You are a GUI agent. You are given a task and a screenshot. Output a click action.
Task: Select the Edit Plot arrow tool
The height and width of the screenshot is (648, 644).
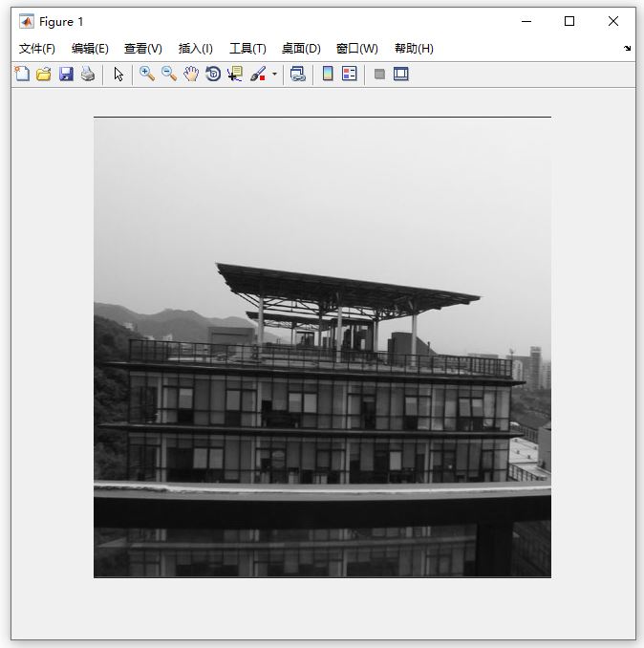(118, 75)
